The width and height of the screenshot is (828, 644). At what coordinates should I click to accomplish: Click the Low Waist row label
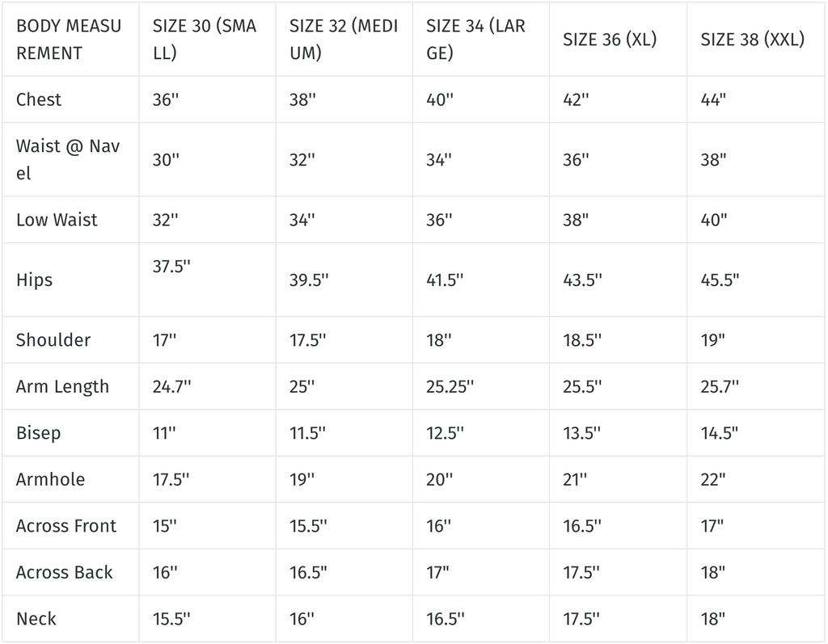[x=57, y=220]
